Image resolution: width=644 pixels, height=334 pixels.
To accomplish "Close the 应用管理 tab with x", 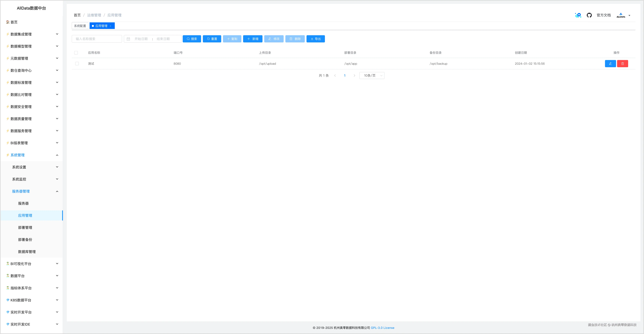I will click(110, 26).
